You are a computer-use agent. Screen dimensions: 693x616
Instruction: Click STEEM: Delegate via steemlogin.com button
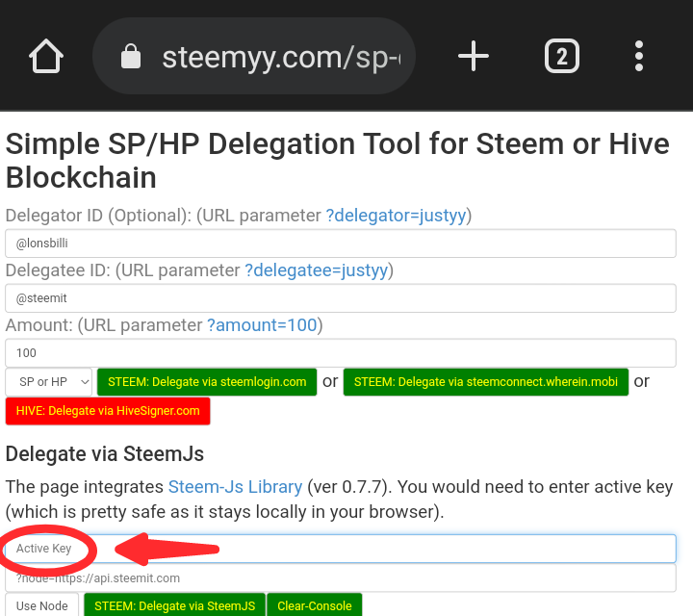pyautogui.click(x=207, y=382)
